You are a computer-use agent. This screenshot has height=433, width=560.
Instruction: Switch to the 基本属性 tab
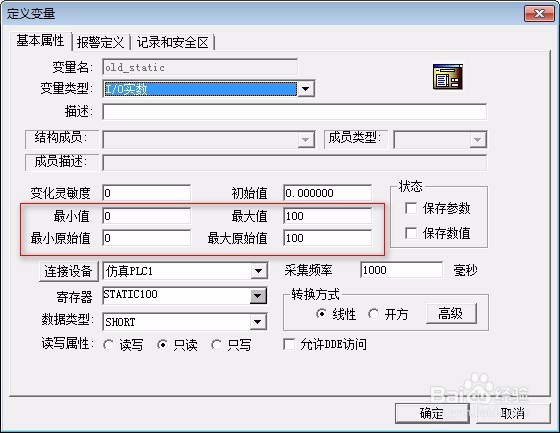pos(40,40)
